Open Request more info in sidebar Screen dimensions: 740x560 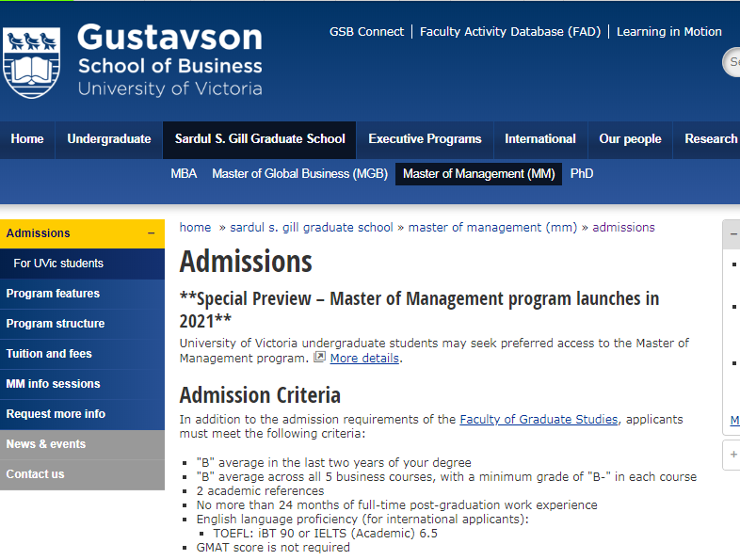pos(82,414)
